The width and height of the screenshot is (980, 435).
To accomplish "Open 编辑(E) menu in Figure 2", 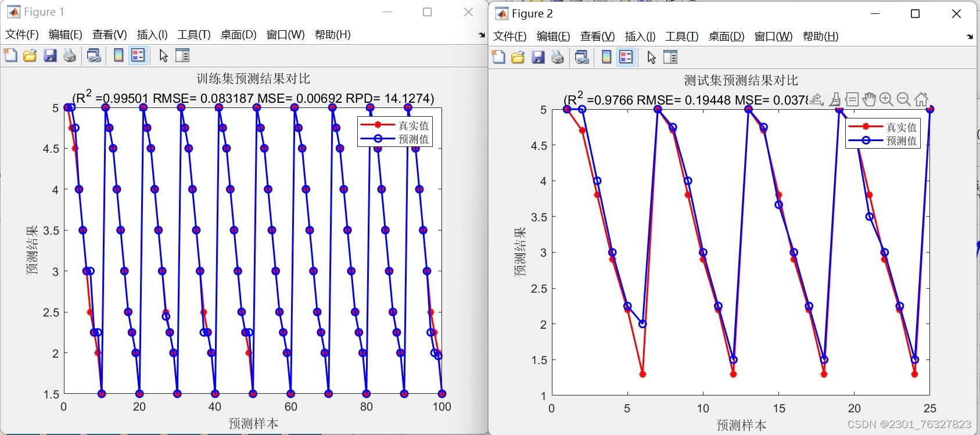I will point(554,37).
